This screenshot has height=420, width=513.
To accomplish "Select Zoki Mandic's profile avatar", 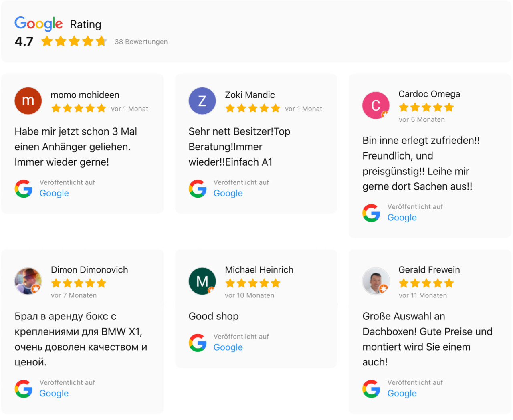I will pos(202,101).
